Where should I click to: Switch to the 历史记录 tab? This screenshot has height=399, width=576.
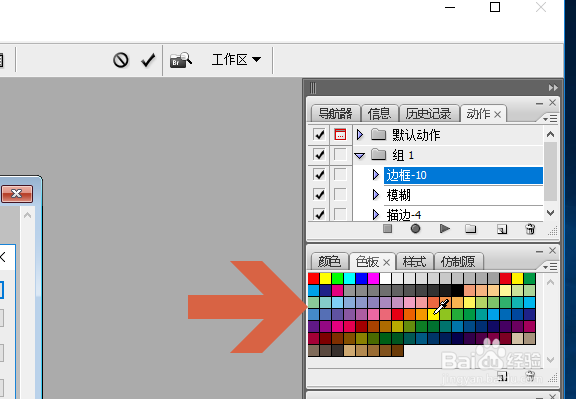(x=428, y=114)
